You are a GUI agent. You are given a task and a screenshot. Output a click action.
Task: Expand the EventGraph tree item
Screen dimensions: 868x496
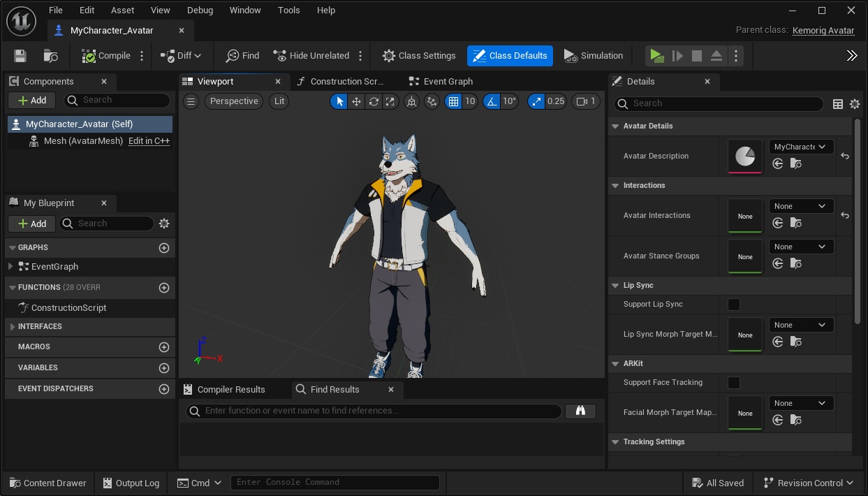pos(10,266)
